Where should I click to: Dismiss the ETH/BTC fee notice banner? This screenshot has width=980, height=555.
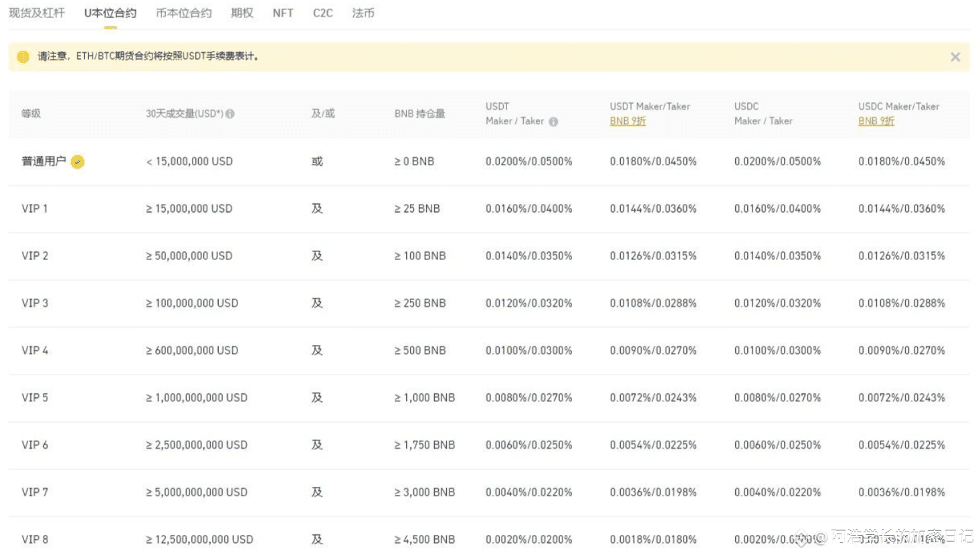point(955,57)
